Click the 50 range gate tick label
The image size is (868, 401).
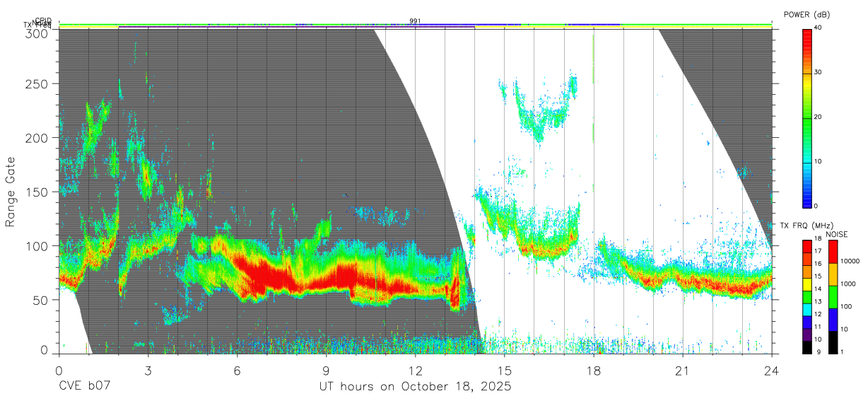click(40, 300)
